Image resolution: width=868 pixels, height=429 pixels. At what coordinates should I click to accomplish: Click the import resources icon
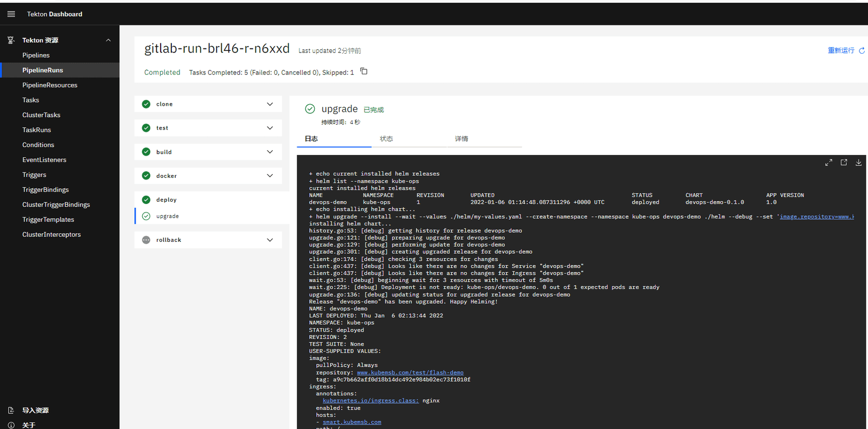click(x=11, y=411)
